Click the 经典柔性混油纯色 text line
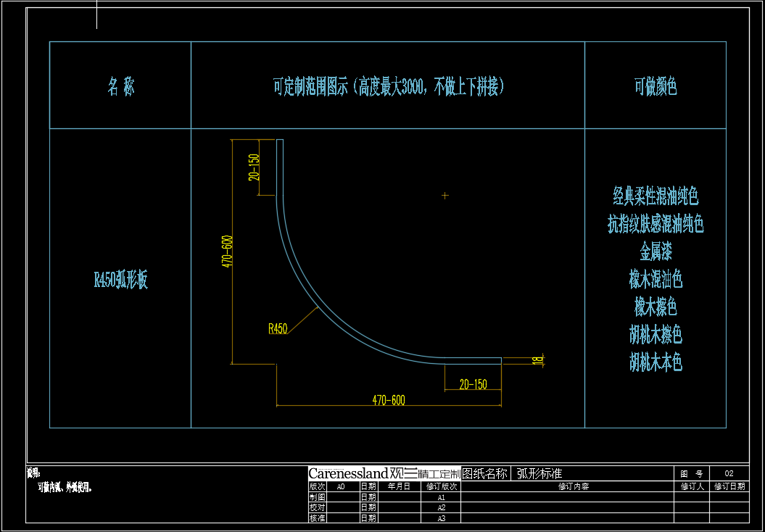The width and height of the screenshot is (765, 532). click(x=656, y=196)
